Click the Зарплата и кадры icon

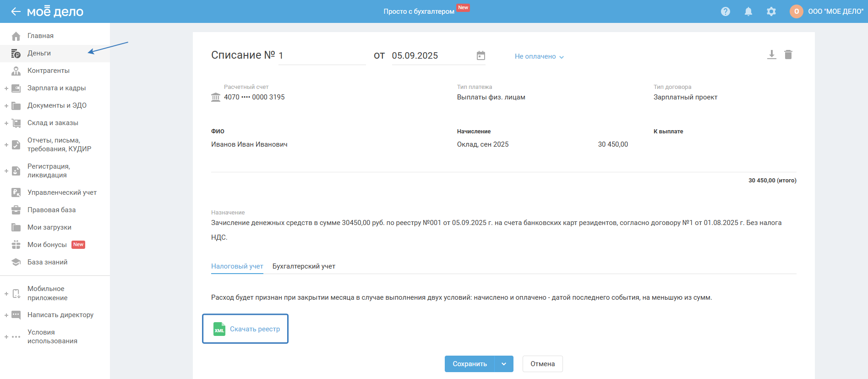tap(16, 88)
